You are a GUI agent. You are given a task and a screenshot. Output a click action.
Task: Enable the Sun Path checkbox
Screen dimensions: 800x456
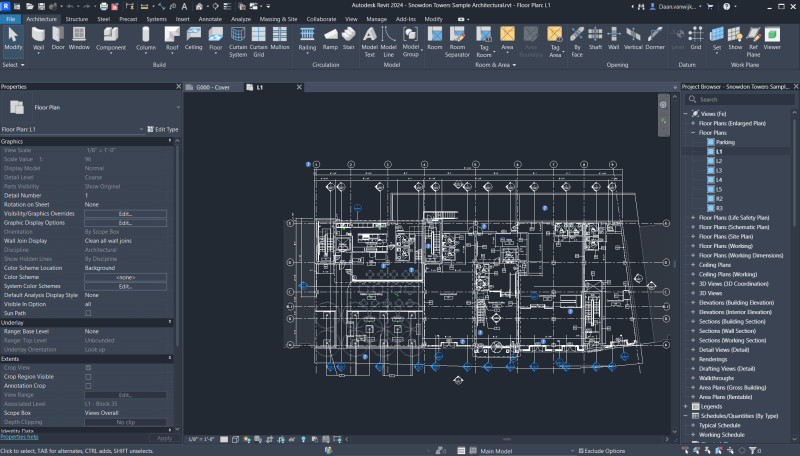click(x=88, y=313)
